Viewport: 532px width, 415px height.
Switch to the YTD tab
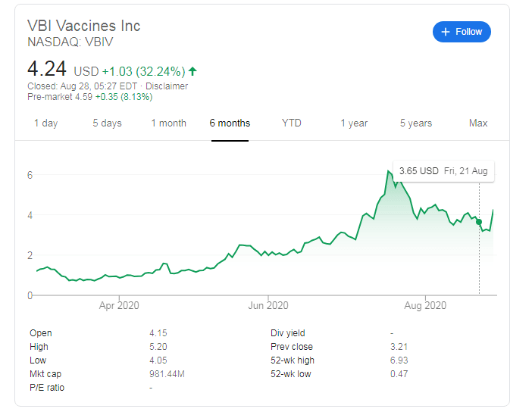(292, 123)
